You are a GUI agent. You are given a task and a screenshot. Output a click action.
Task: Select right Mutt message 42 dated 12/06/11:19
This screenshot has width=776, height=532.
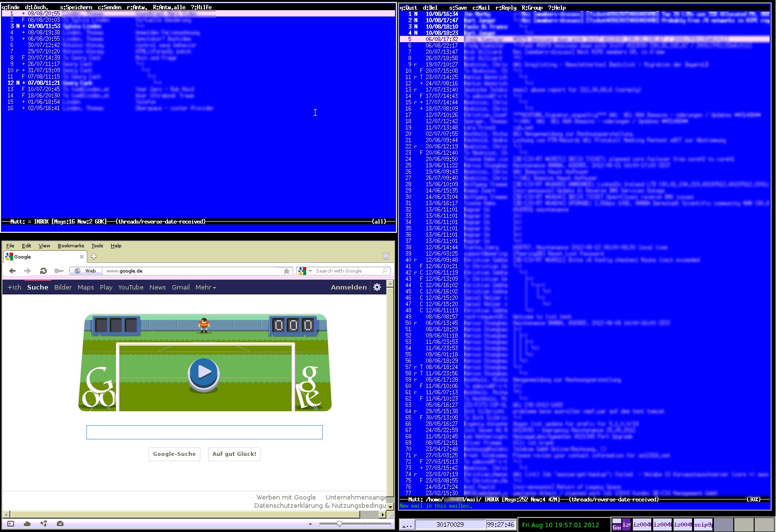click(x=585, y=273)
